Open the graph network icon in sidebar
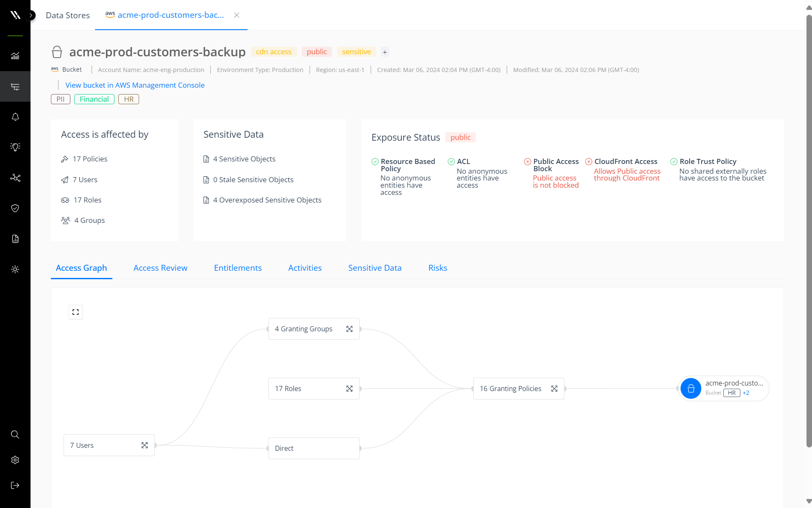 pos(15,178)
